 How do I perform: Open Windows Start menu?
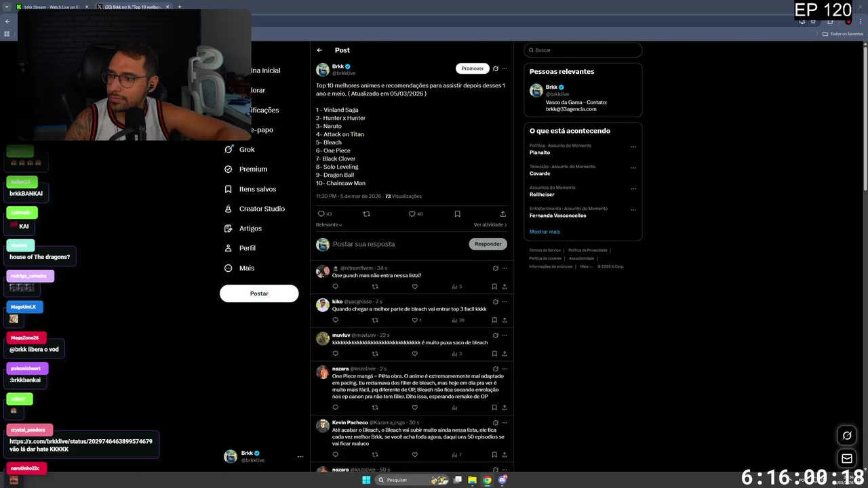(x=366, y=480)
